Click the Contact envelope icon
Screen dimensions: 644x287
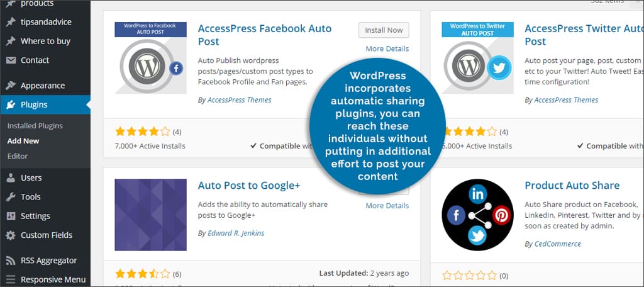(11, 60)
